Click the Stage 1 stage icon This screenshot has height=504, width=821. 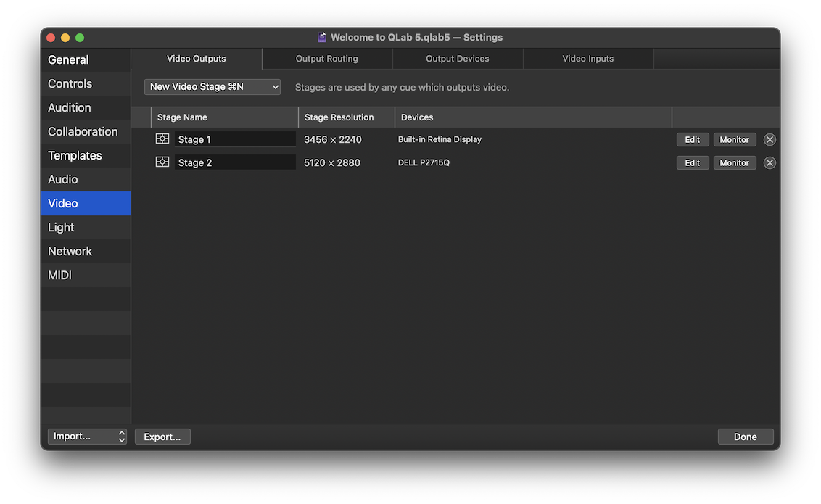point(162,138)
